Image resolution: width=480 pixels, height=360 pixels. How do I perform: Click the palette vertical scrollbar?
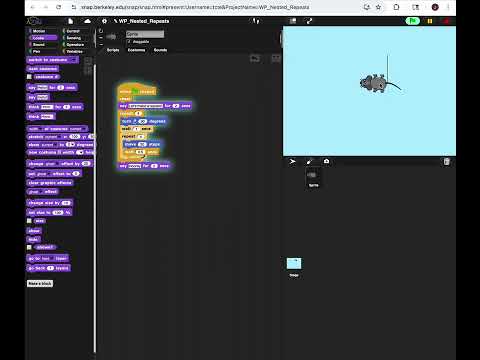[95, 207]
